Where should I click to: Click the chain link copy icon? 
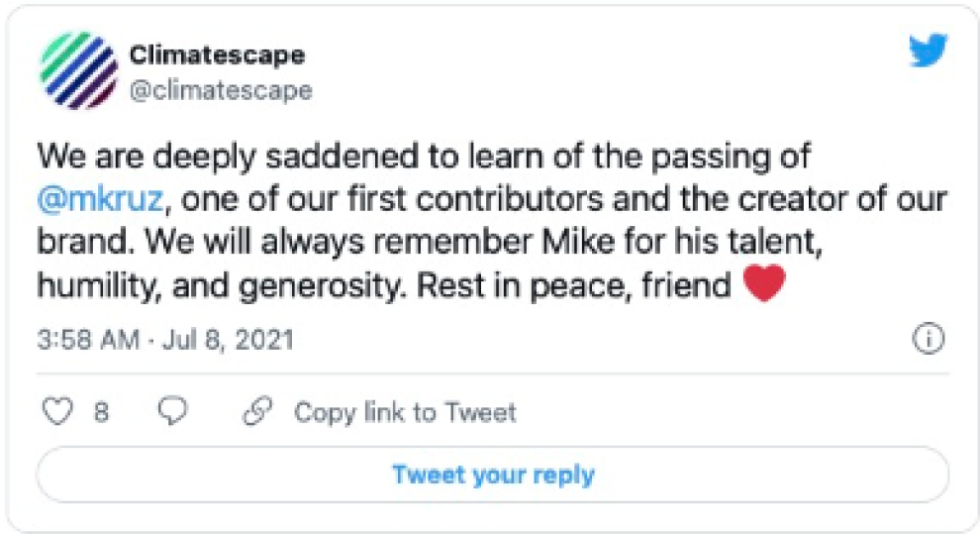(x=258, y=412)
